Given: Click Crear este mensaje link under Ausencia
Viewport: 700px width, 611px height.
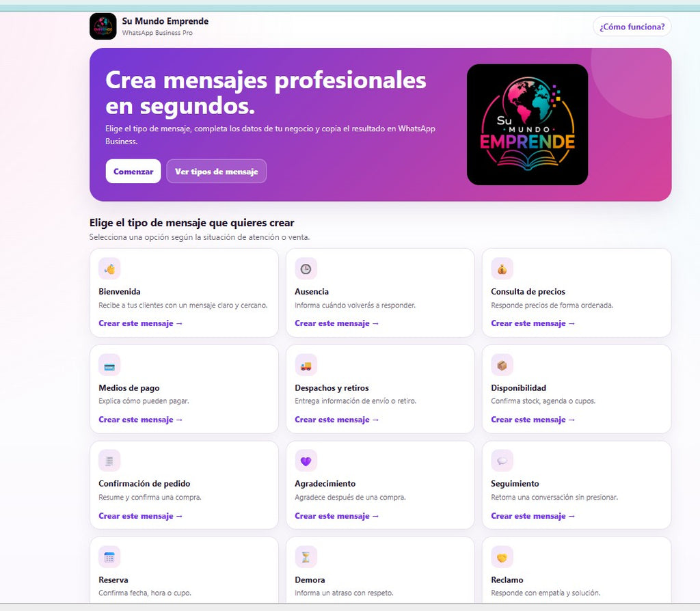Looking at the screenshot, I should point(336,323).
